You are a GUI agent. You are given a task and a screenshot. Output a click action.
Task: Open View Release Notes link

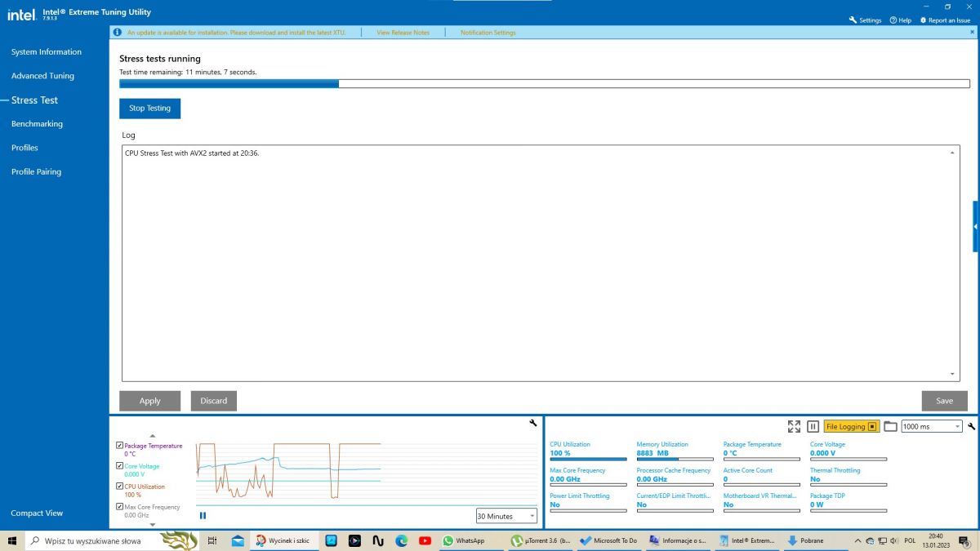(x=403, y=33)
